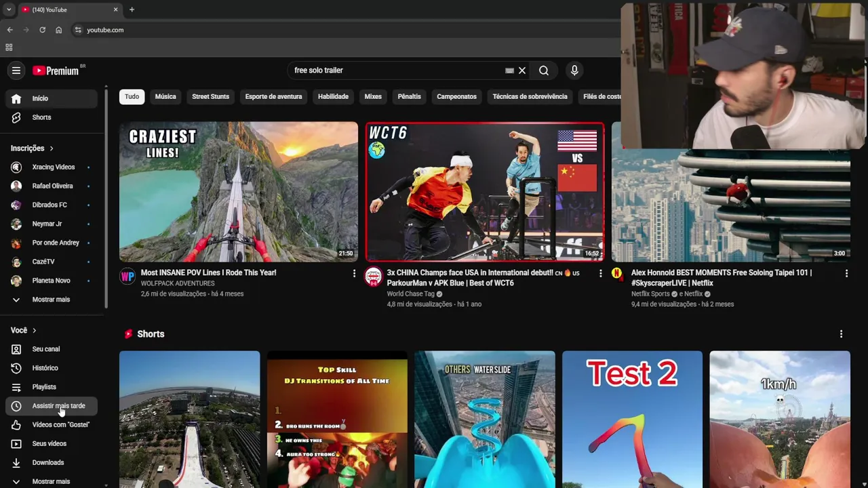Open Others Water Slide short
Viewport: 868px width, 488px height.
[485, 420]
